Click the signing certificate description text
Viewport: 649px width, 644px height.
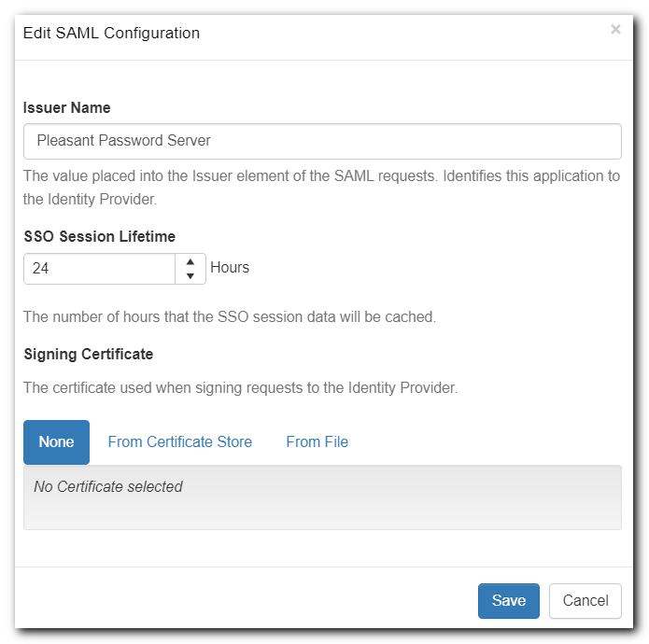coord(240,388)
